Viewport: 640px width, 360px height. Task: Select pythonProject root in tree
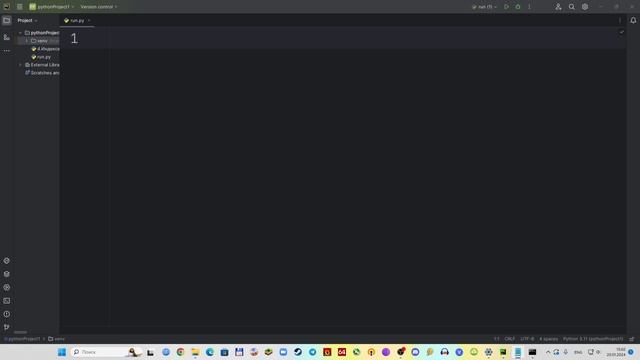[42, 33]
